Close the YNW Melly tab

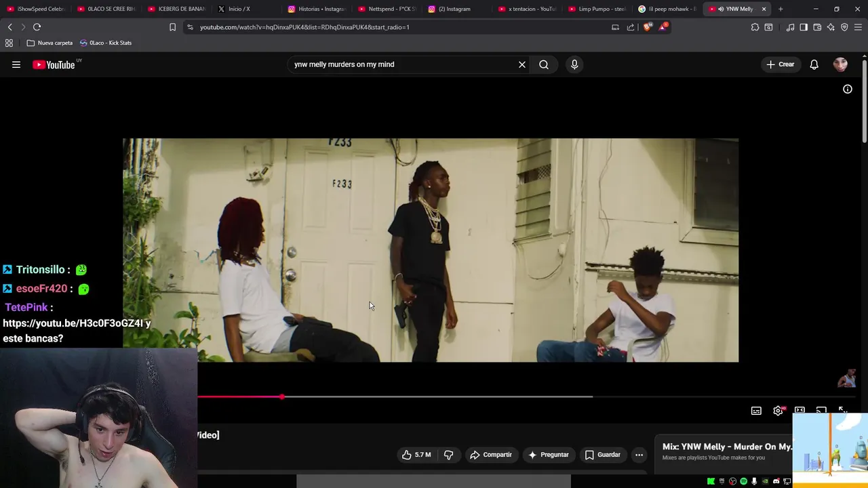coord(764,9)
